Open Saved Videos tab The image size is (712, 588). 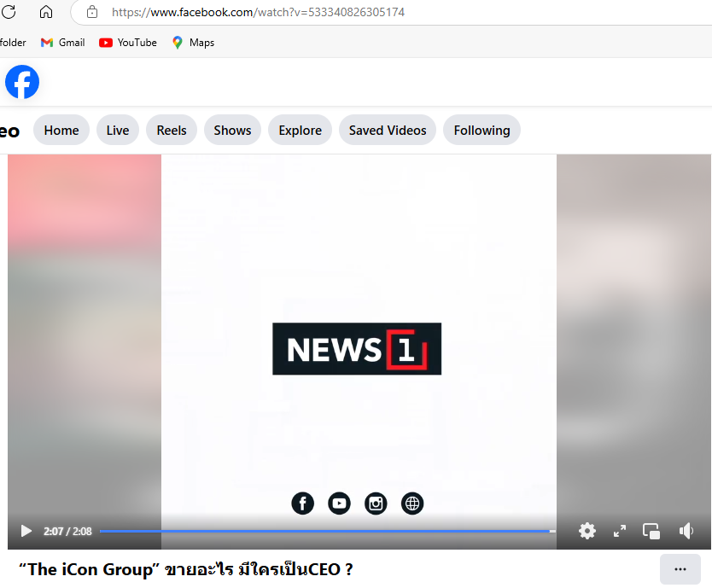tap(388, 131)
